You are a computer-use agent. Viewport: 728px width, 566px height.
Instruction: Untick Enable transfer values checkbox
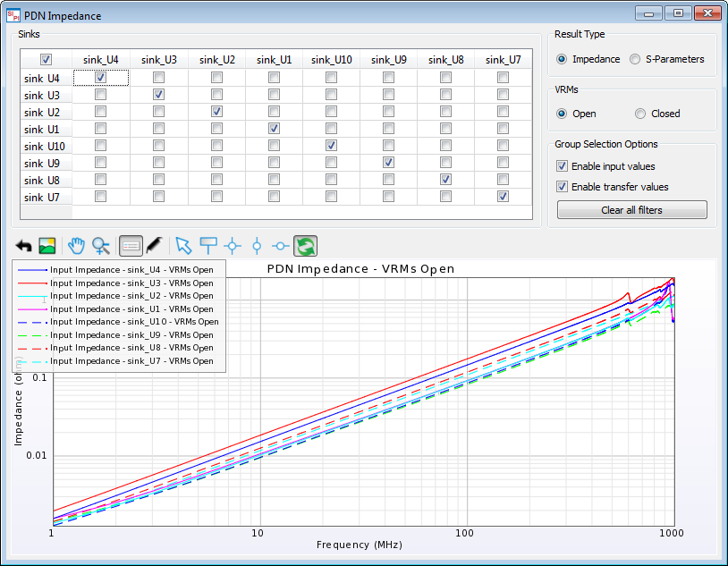click(x=563, y=187)
